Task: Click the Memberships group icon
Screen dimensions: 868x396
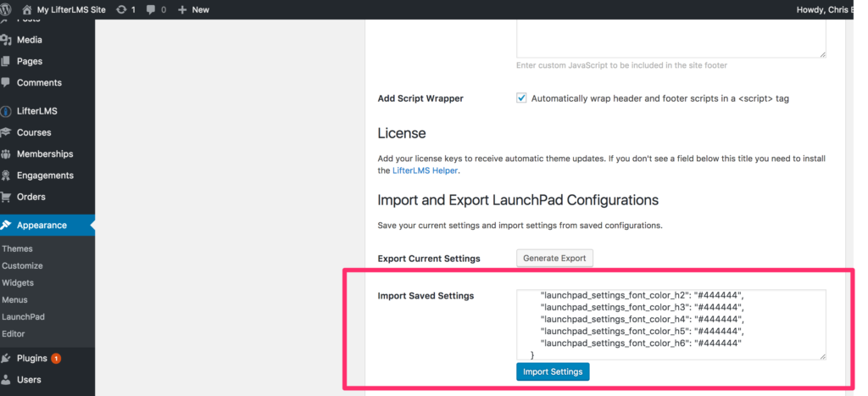Action: click(x=6, y=154)
